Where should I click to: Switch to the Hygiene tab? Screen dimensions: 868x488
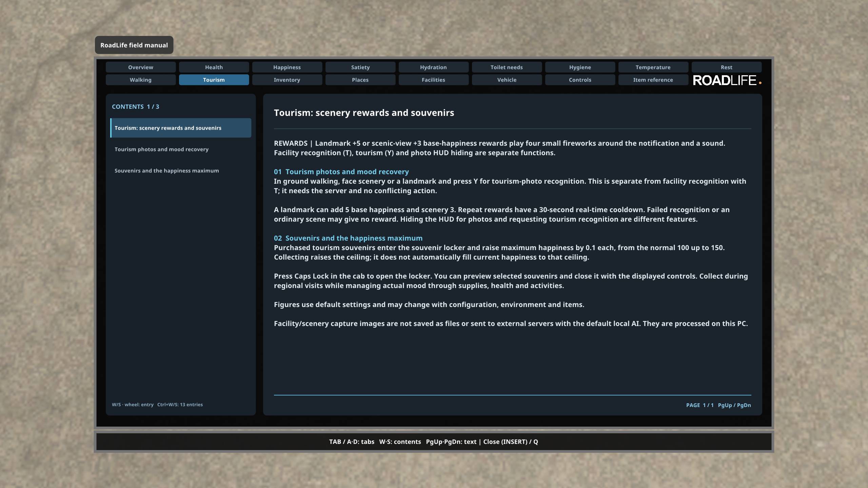click(x=580, y=67)
